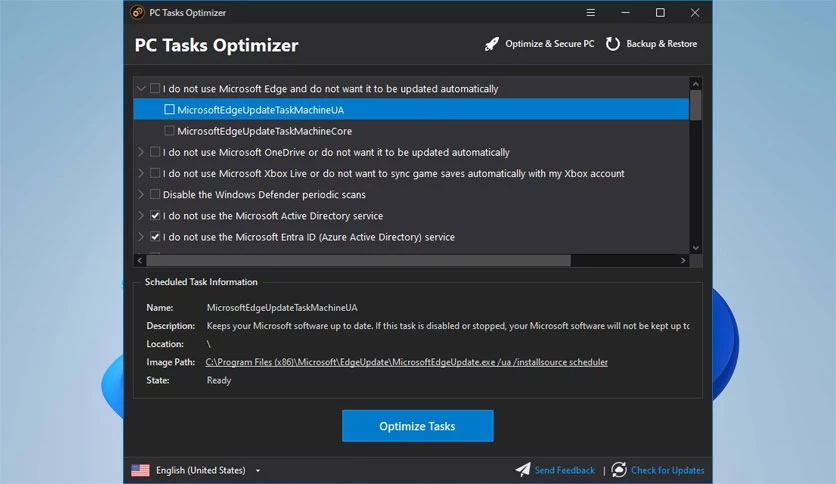Click the Check for Updates refresh icon

[x=619, y=470]
